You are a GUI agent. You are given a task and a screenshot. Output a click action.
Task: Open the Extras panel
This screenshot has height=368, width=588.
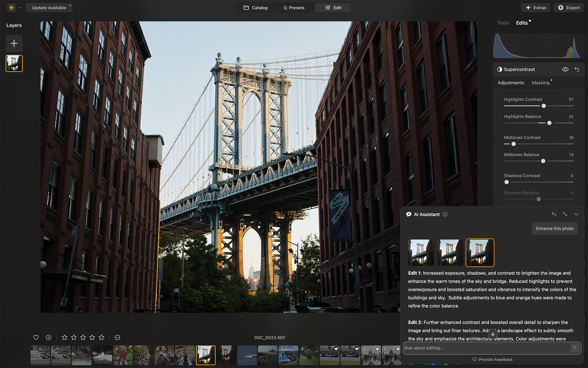(x=535, y=7)
